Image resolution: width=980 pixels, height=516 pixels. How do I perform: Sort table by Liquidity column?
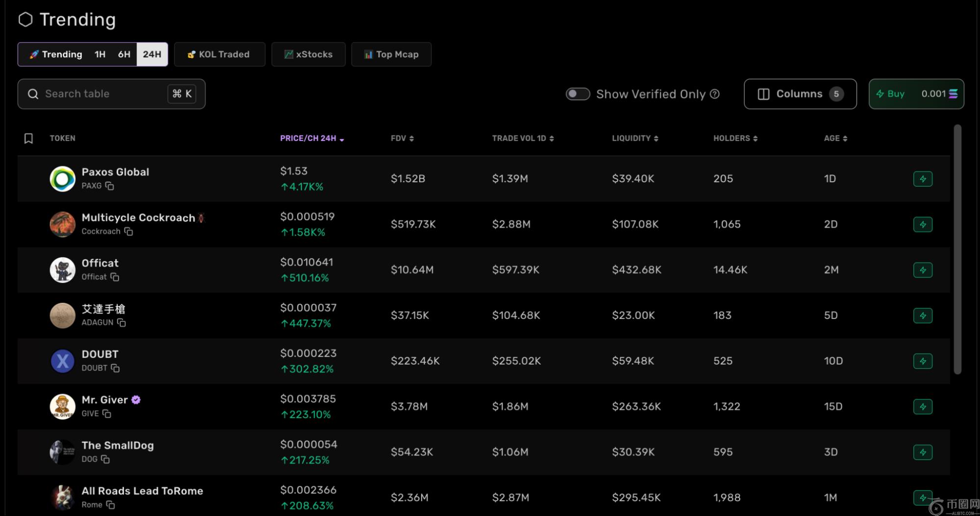coord(634,139)
